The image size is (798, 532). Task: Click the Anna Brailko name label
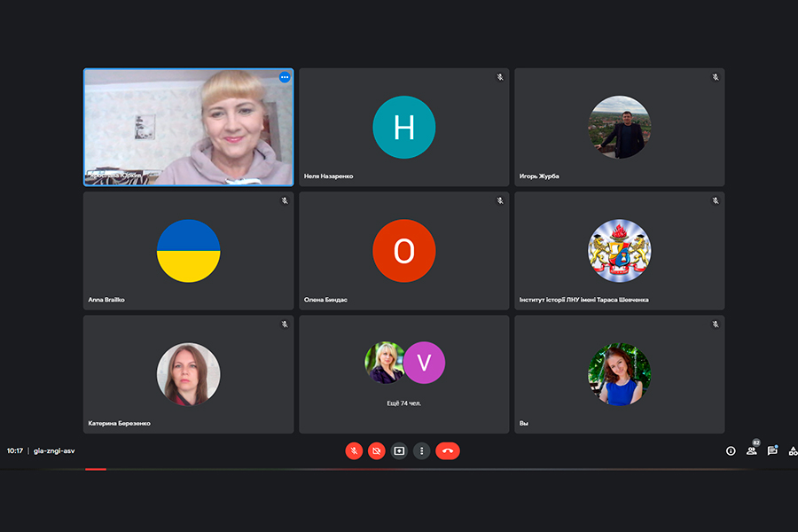106,300
